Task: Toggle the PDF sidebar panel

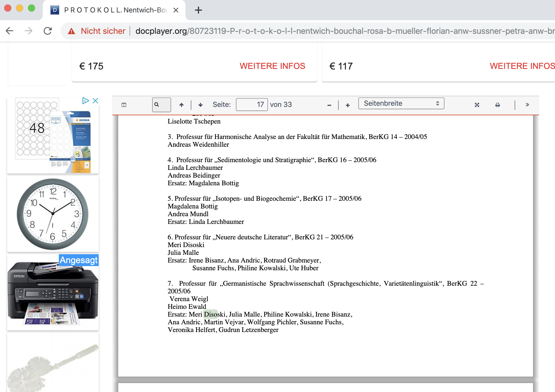Action: pos(124,105)
